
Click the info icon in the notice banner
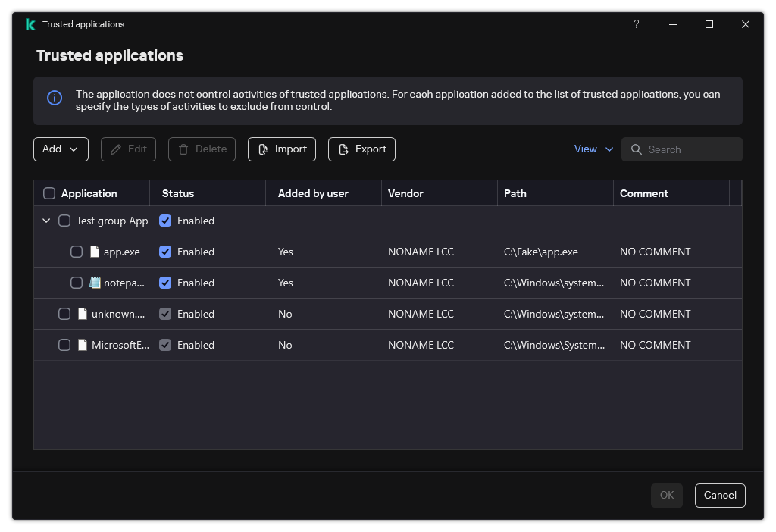coord(54,99)
